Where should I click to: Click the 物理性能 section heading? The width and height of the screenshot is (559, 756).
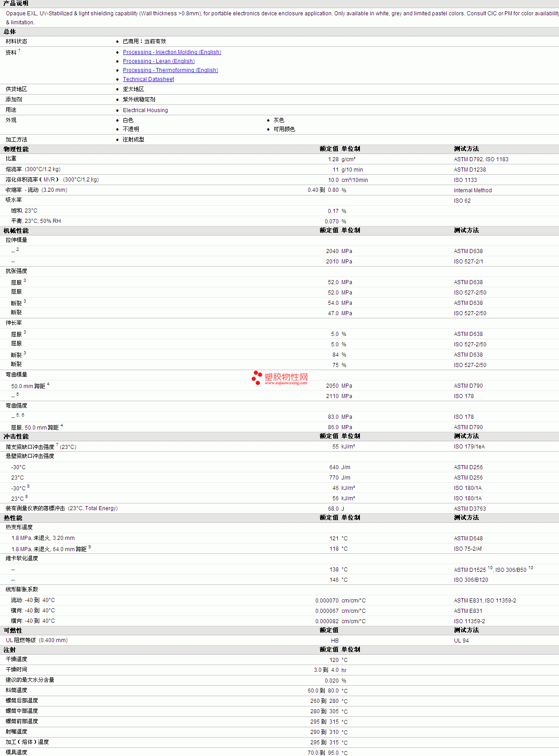(16, 149)
